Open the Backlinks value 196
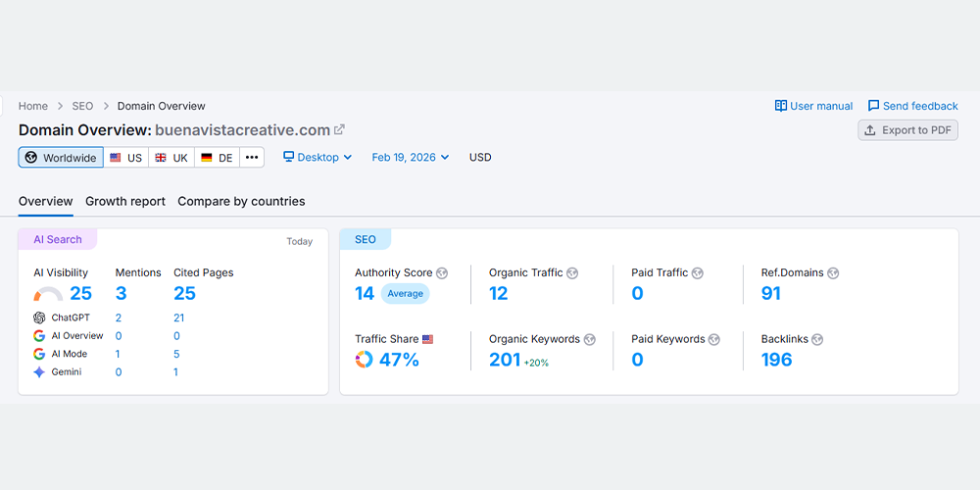Viewport: 980px width, 490px height. point(776,360)
